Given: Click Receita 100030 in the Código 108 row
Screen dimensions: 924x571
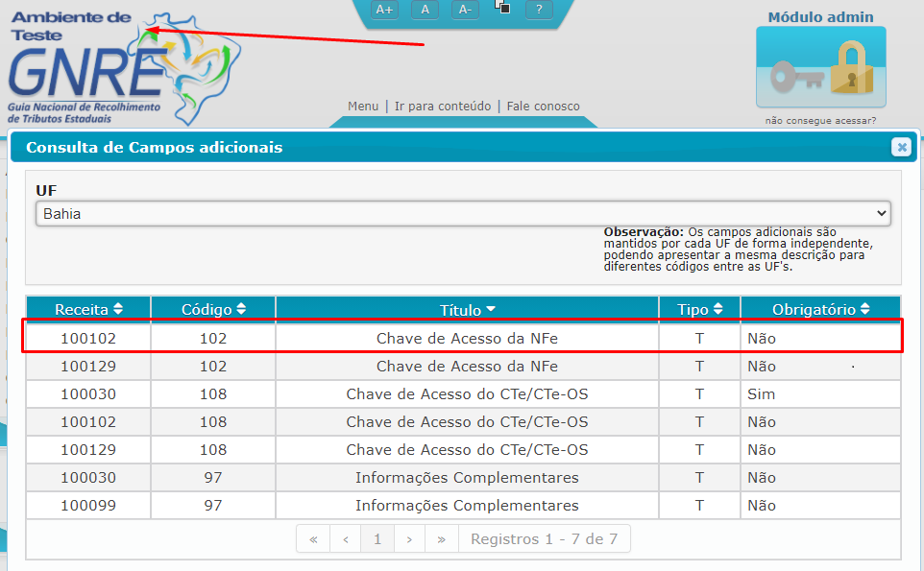Looking at the screenshot, I should [88, 393].
